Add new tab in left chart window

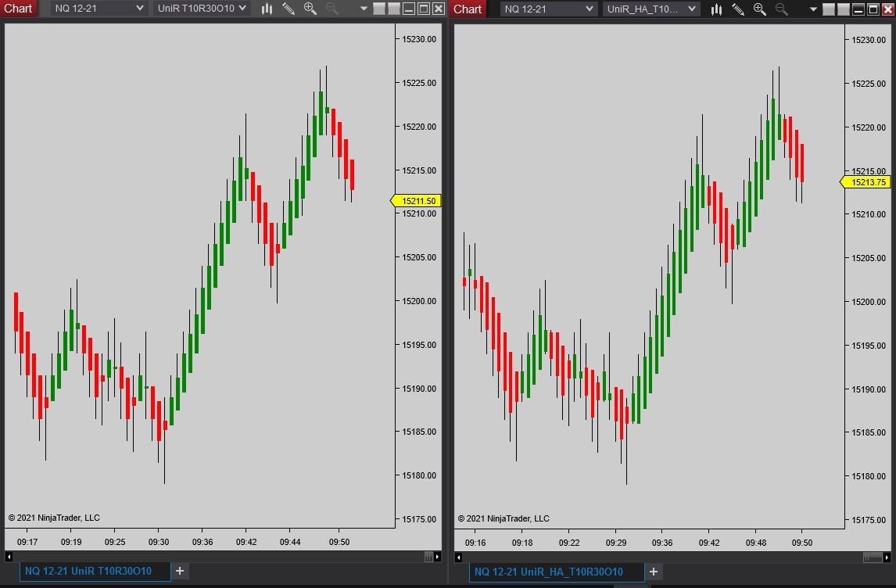click(x=179, y=571)
